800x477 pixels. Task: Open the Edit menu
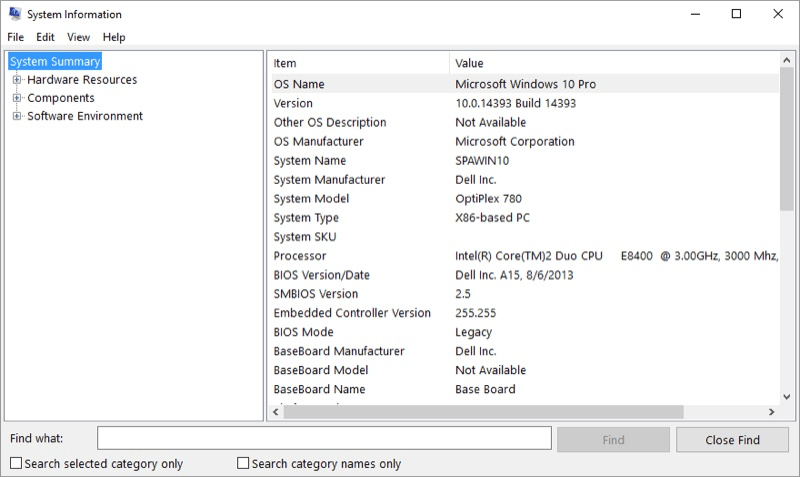pyautogui.click(x=45, y=37)
